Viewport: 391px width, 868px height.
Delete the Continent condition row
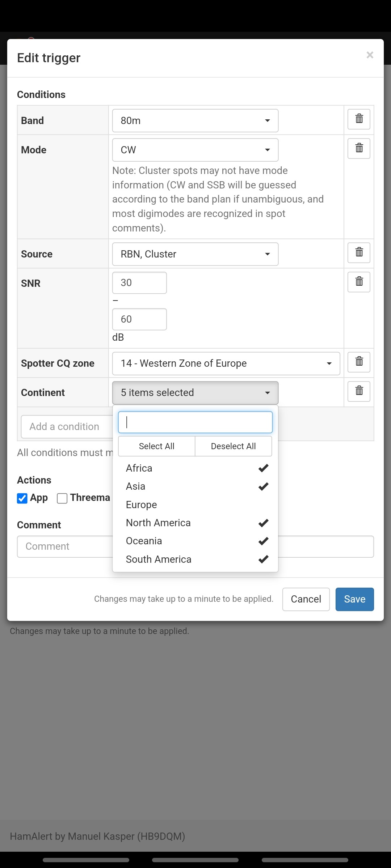tap(358, 391)
